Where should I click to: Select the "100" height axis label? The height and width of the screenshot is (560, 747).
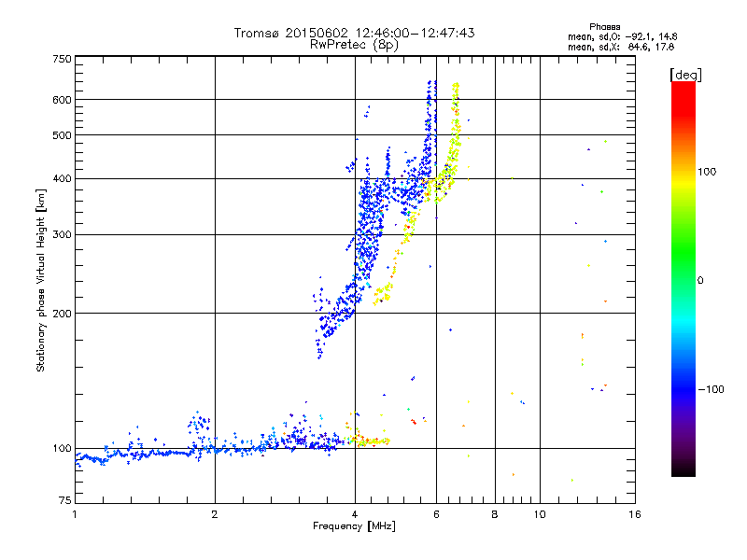click(x=63, y=449)
